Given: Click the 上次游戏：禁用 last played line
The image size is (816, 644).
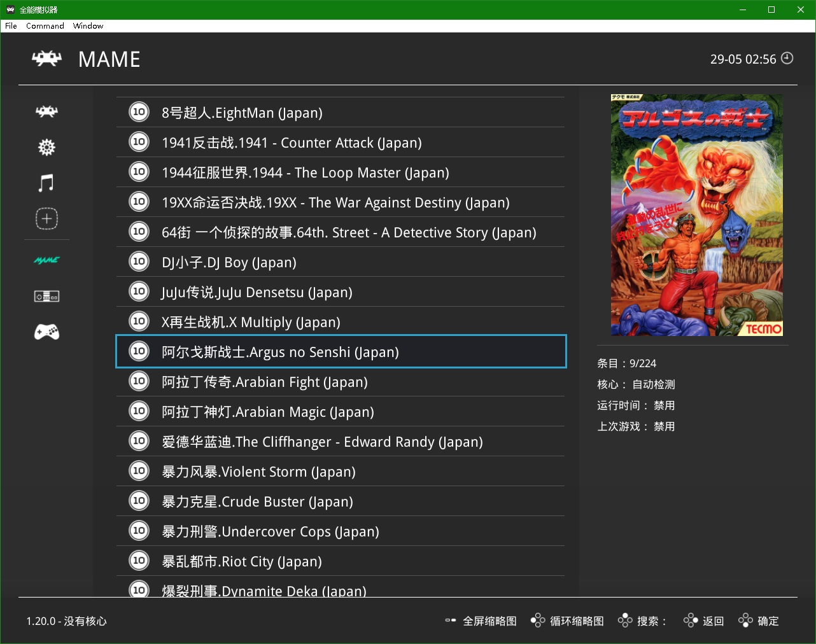Looking at the screenshot, I should 636,426.
